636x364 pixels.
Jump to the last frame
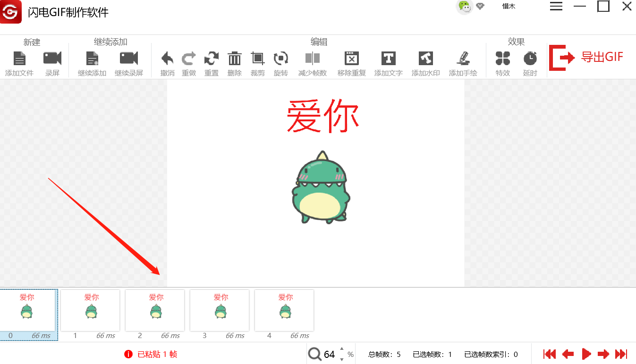point(621,354)
